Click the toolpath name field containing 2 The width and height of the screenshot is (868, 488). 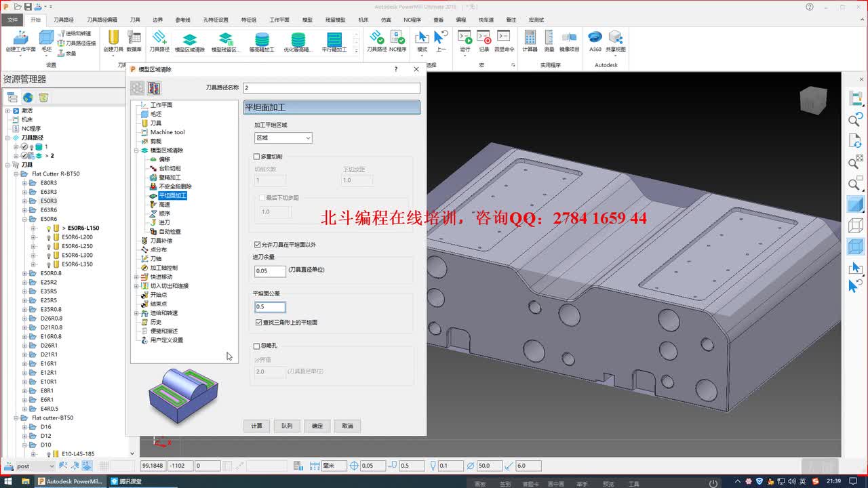point(332,88)
